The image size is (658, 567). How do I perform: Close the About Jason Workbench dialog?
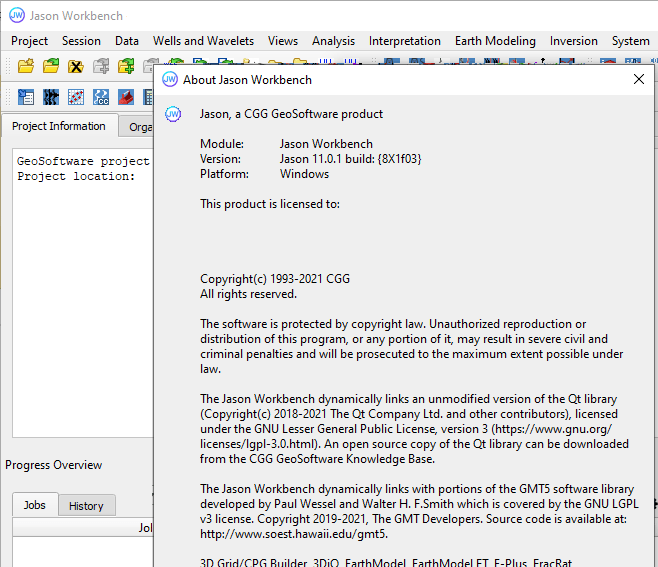coord(639,79)
